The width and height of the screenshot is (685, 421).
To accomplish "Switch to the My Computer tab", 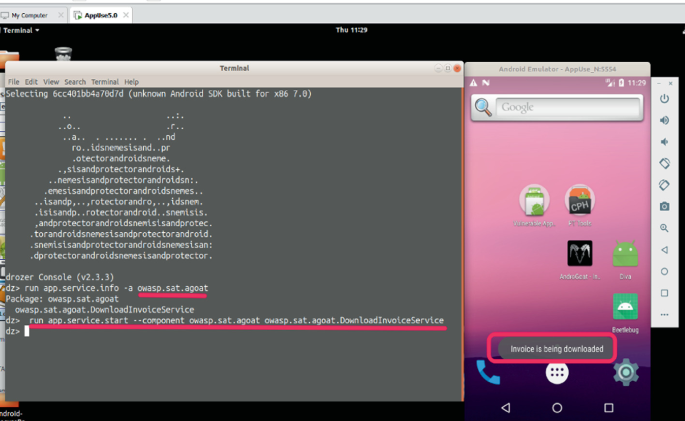I will point(32,15).
